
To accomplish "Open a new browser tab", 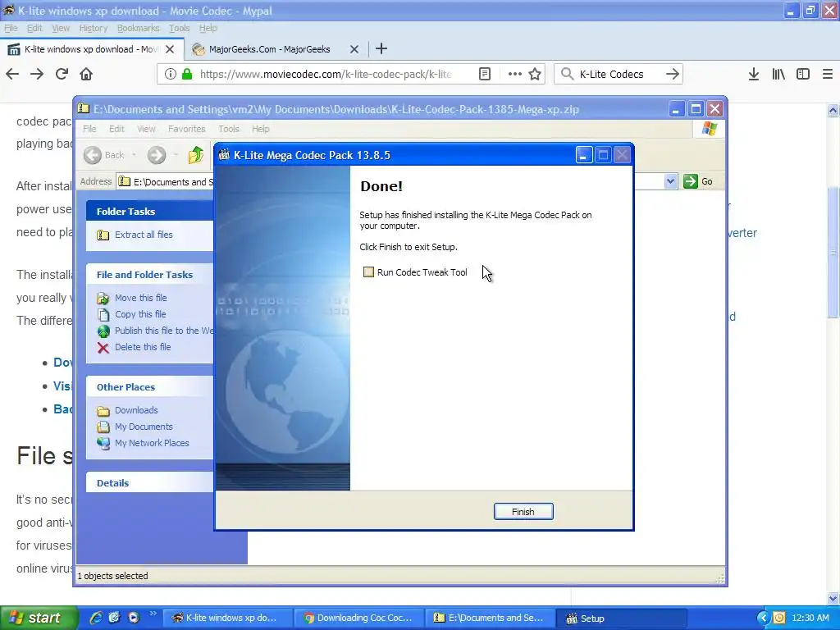I will pos(381,48).
